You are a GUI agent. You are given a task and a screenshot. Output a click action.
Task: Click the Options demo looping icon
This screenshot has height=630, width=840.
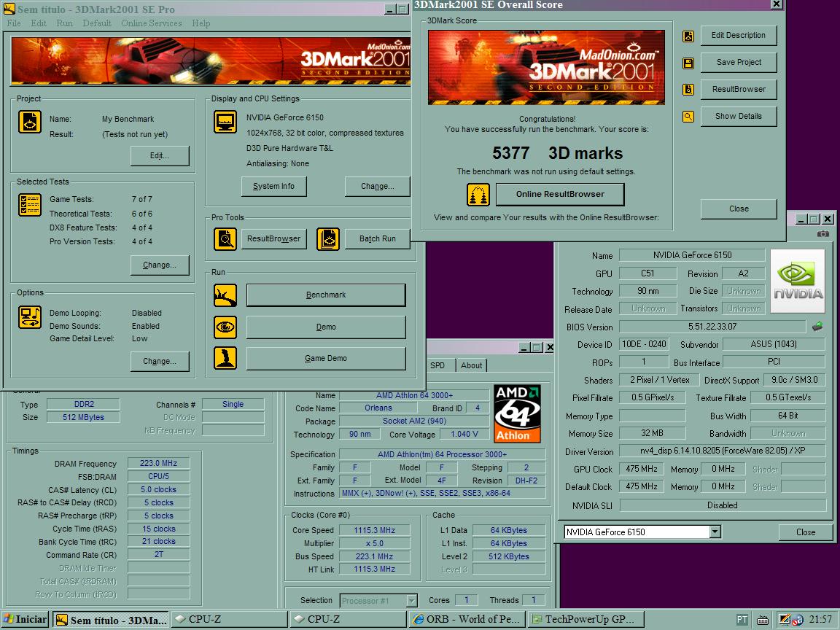(29, 317)
